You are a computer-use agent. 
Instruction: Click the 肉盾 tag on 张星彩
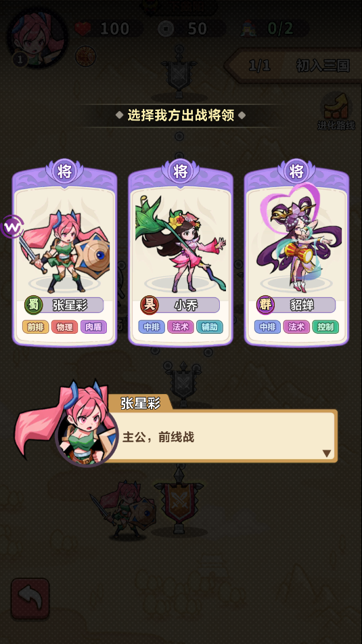93,327
